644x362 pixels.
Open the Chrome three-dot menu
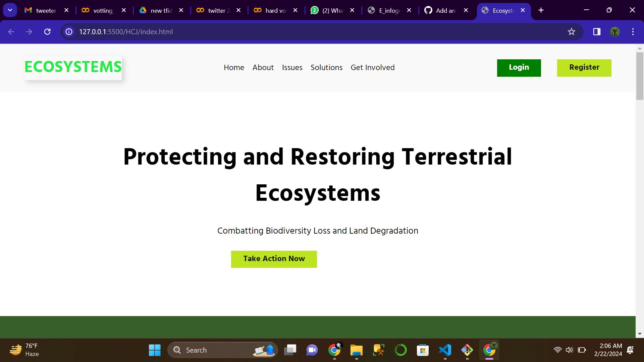pyautogui.click(x=633, y=32)
